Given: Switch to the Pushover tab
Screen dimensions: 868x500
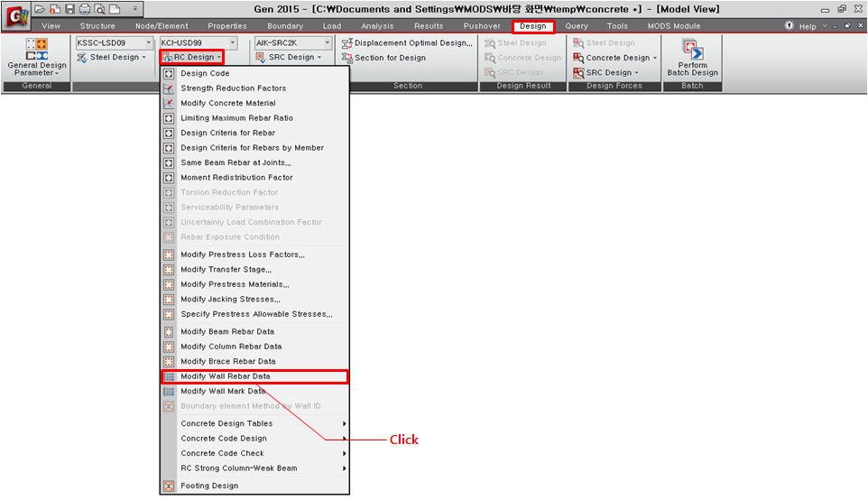Looking at the screenshot, I should (x=482, y=26).
